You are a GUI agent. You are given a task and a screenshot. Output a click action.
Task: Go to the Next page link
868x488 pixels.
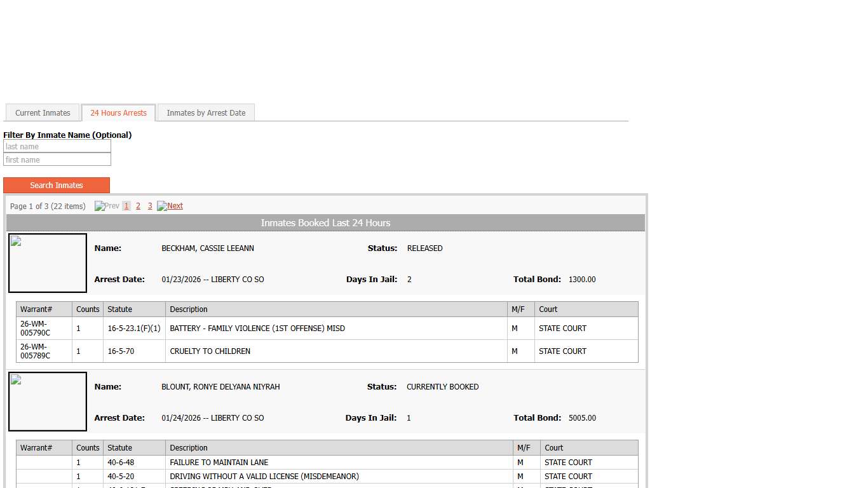[170, 206]
